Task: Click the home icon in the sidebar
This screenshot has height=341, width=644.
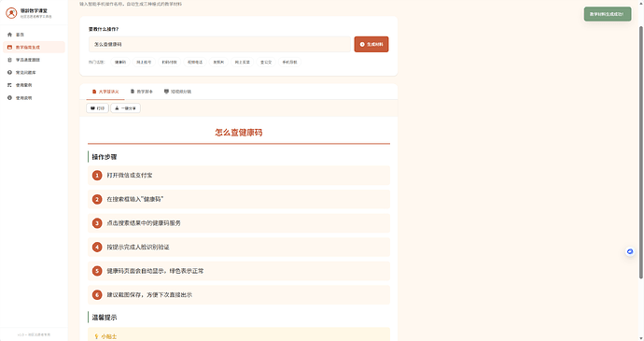Action: (9, 35)
